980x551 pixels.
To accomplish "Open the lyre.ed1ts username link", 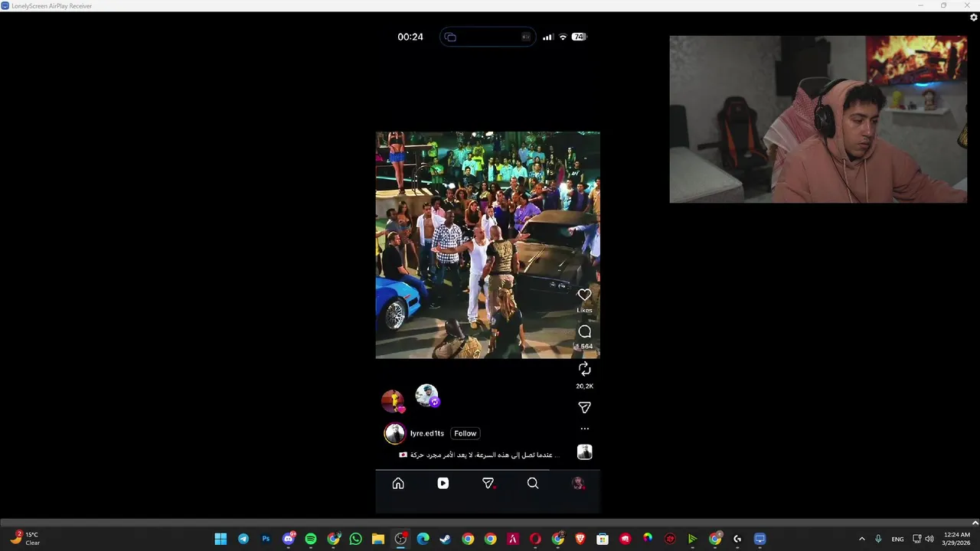I will click(x=426, y=433).
